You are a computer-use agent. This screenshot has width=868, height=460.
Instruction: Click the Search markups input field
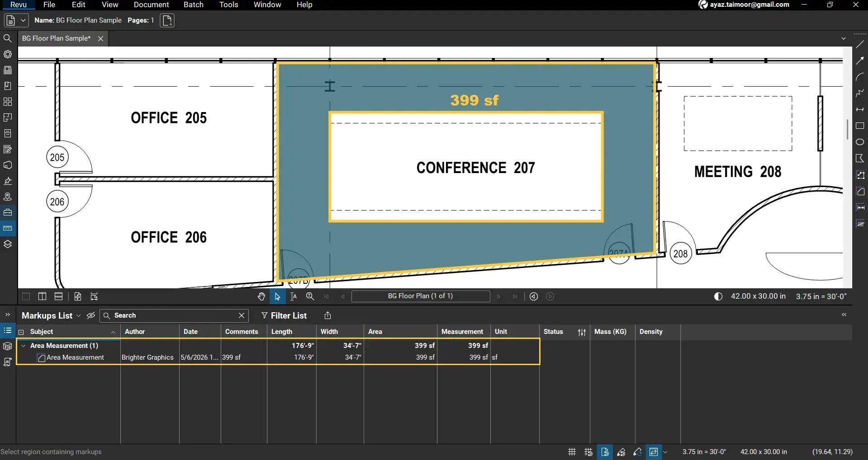174,315
